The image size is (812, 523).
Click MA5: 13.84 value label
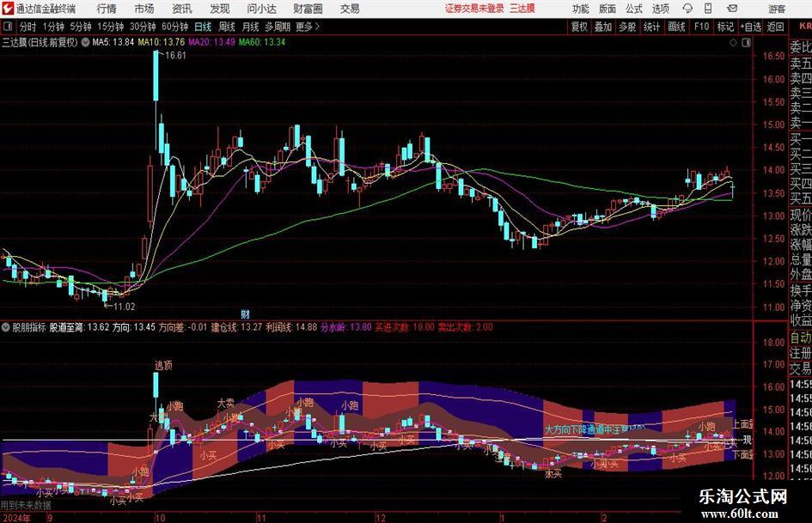[113, 42]
